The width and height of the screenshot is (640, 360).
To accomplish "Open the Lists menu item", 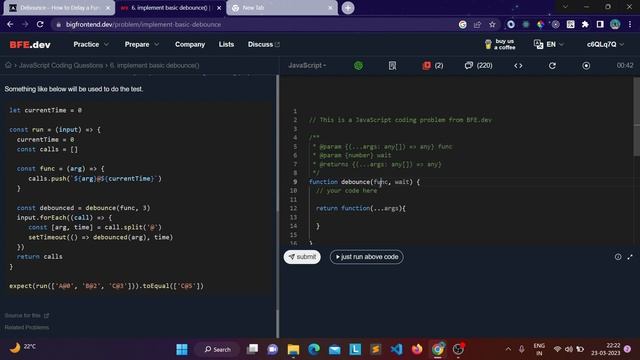I will click(x=226, y=44).
